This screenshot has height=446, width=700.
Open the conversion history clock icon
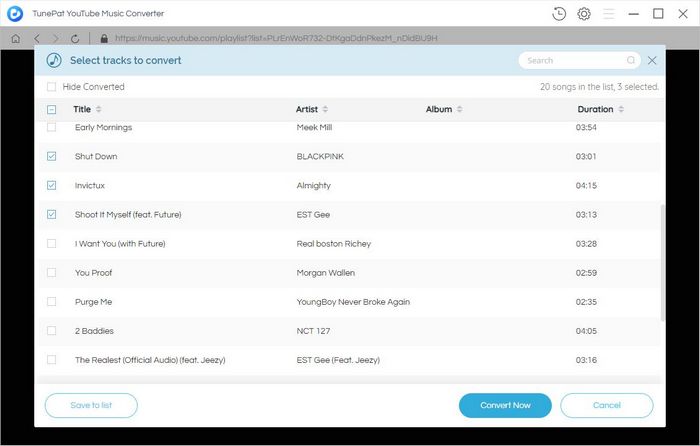(x=559, y=14)
